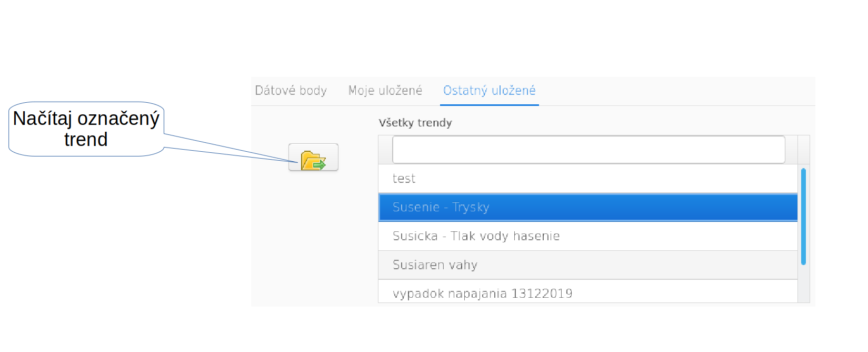
Task: Choose the highlighted Susenie - Trysky trend
Action: 441,207
